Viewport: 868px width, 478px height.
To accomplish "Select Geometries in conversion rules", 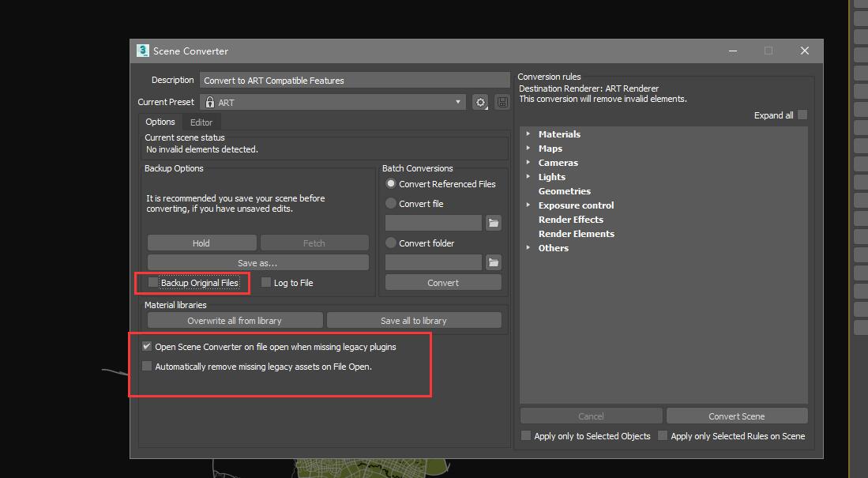I will [564, 191].
